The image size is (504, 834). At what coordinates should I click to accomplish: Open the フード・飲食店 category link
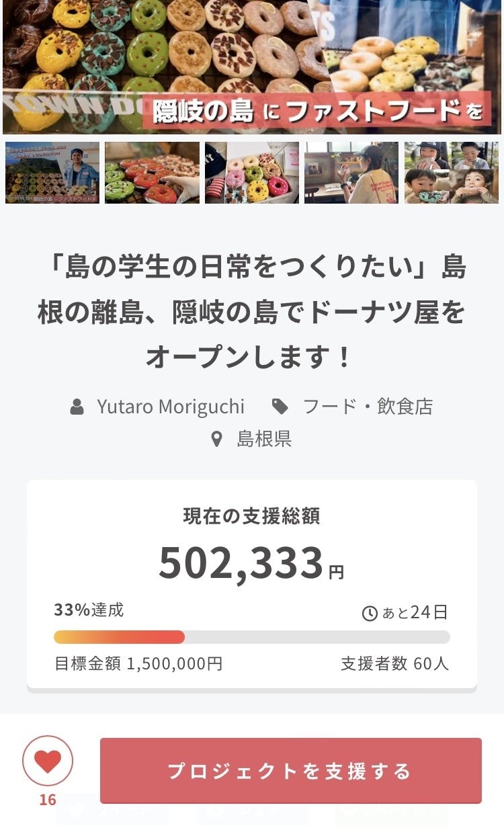[x=368, y=407]
